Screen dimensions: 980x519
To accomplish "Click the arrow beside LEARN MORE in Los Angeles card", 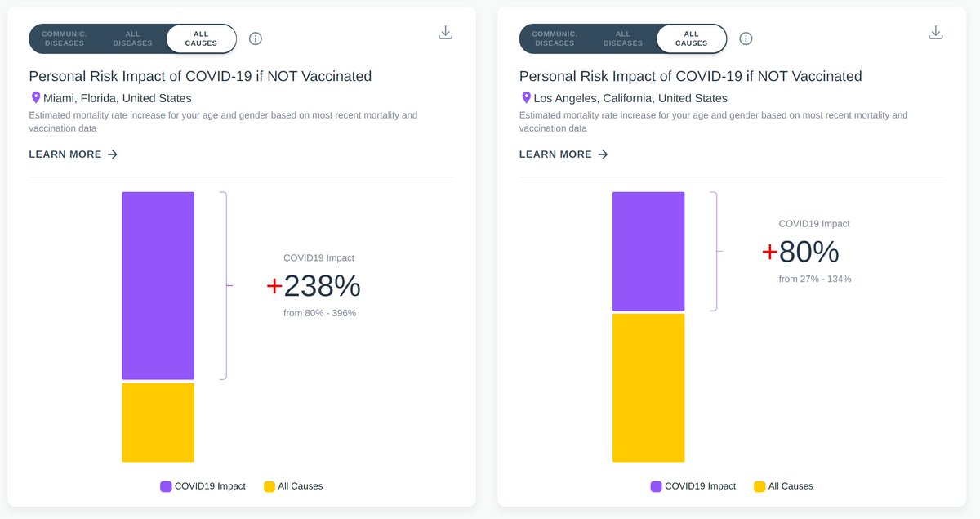I will 603,154.
